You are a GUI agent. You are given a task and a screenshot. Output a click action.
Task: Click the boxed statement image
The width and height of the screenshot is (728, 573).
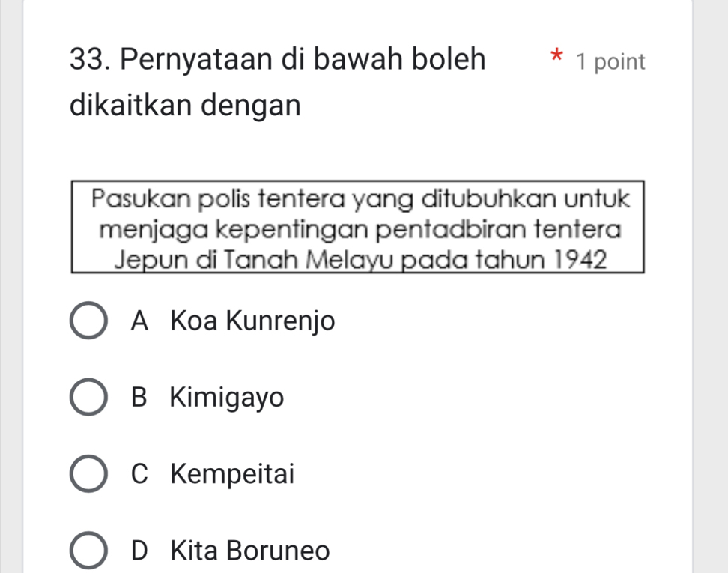click(357, 228)
